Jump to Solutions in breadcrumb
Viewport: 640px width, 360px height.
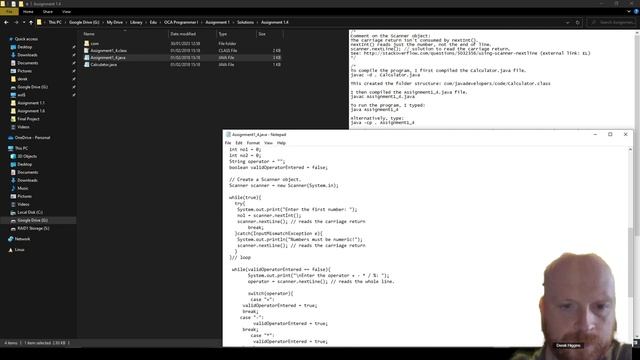245,22
